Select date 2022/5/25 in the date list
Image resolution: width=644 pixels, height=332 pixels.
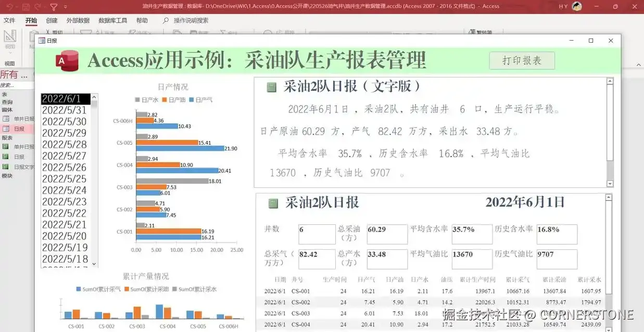click(66, 179)
